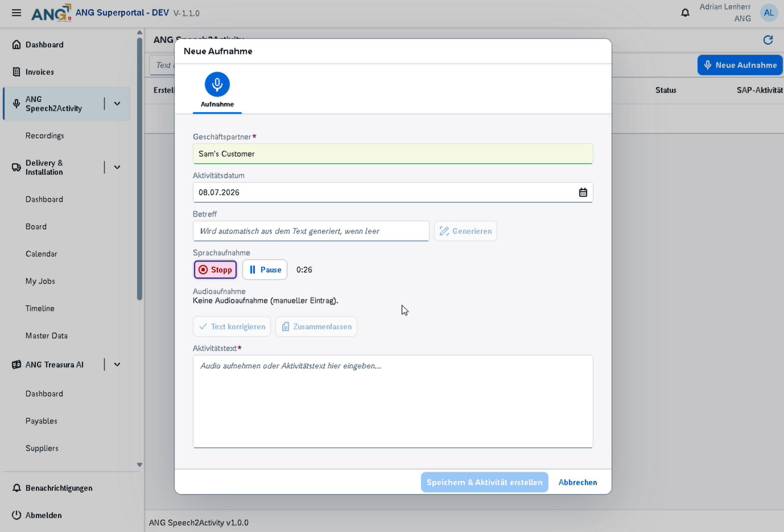Screen dimensions: 784x532
Task: Click into the Betreff input field
Action: click(x=311, y=231)
